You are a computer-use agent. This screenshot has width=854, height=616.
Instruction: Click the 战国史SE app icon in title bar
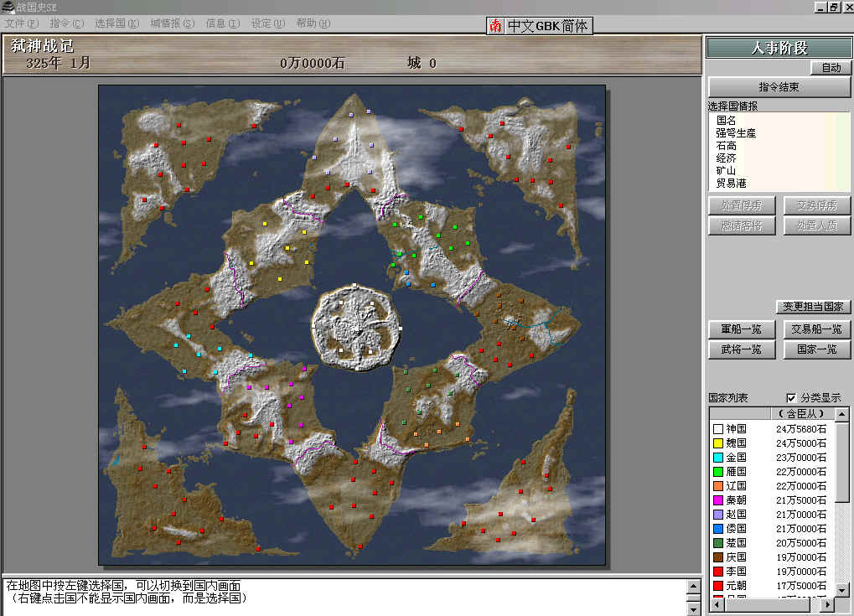pos(8,8)
